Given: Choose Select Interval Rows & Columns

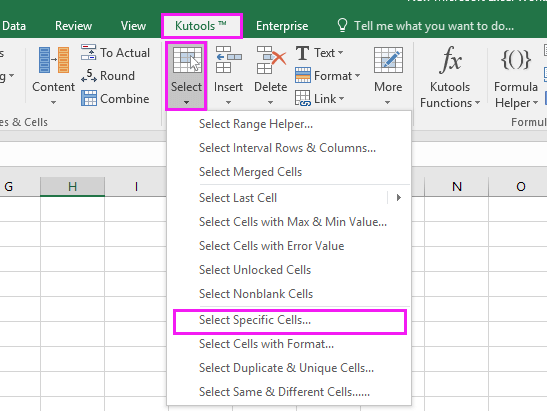Looking at the screenshot, I should [x=289, y=148].
